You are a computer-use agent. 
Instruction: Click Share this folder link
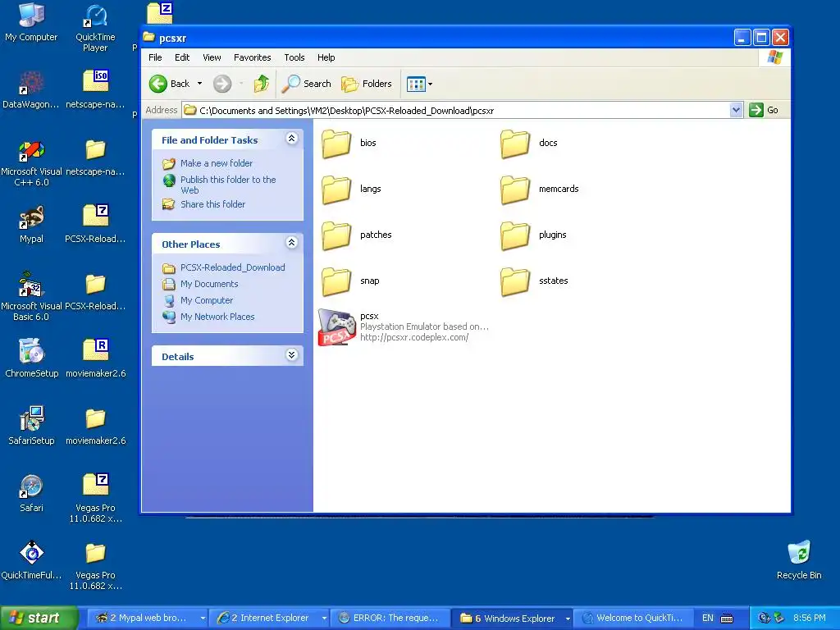pyautogui.click(x=212, y=204)
